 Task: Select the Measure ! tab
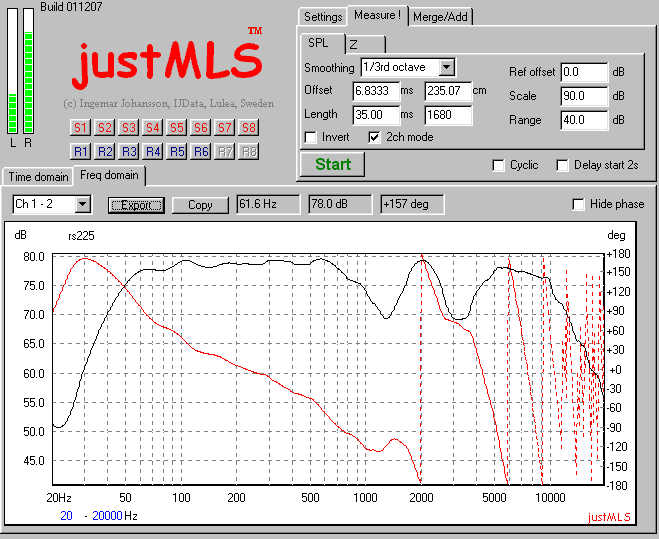coord(377,16)
